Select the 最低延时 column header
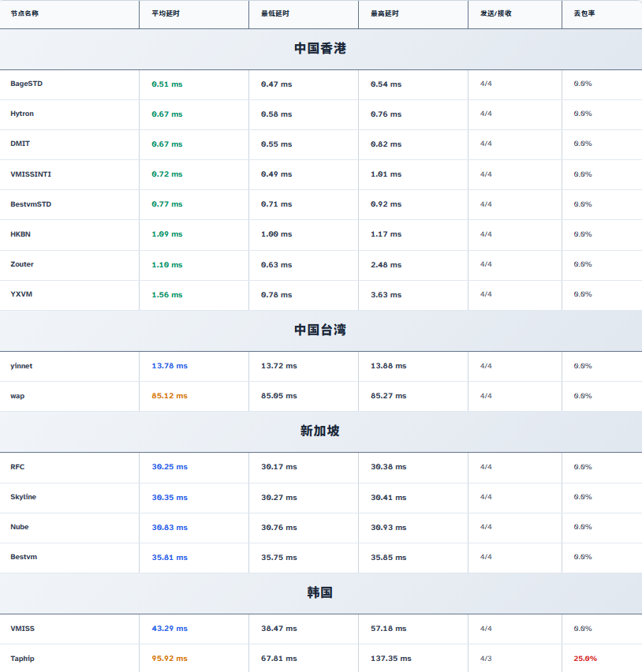642x672 pixels. [x=275, y=13]
